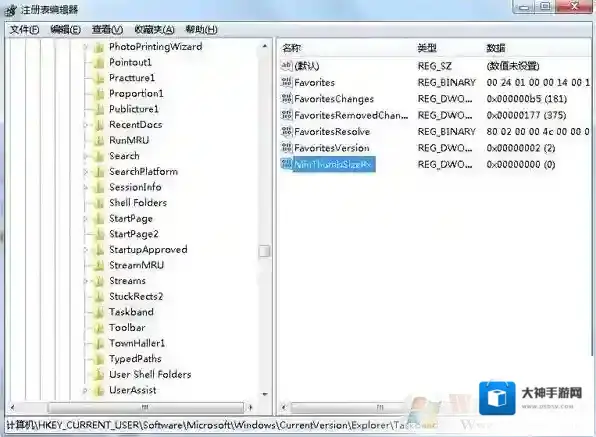
Task: Expand the SearchPlatform tree node
Action: pos(86,172)
